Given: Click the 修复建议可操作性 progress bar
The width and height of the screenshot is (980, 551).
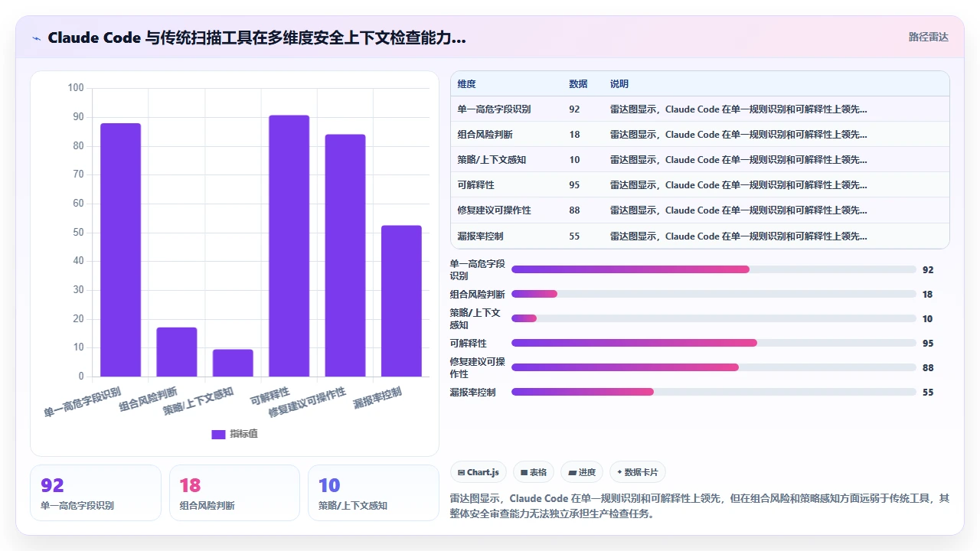Looking at the screenshot, I should click(714, 367).
